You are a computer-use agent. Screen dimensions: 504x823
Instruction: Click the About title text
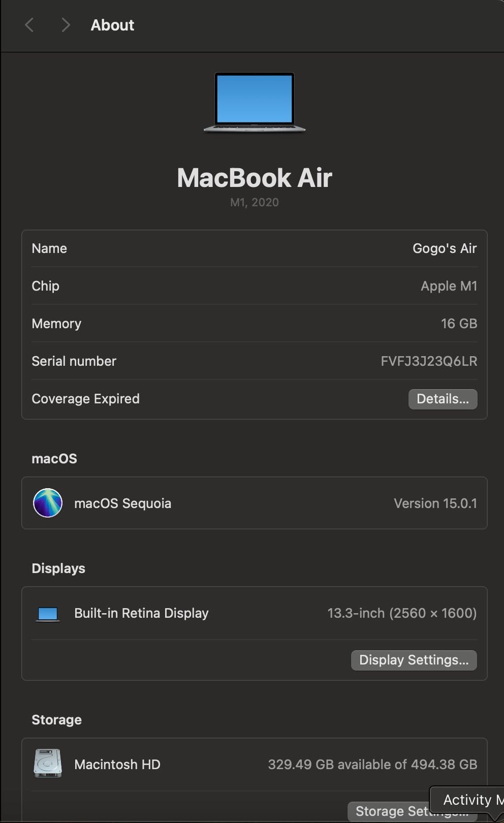pyautogui.click(x=112, y=25)
